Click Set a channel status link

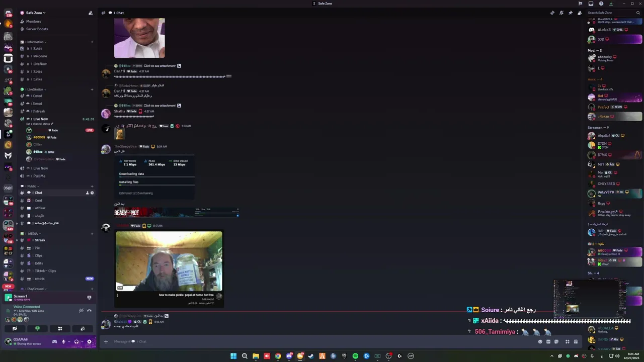click(x=40, y=124)
